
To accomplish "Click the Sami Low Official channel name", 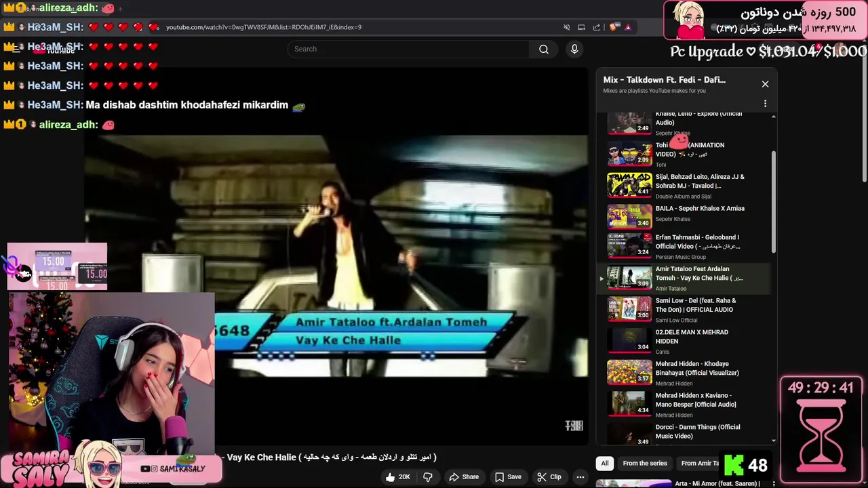I will [x=676, y=320].
